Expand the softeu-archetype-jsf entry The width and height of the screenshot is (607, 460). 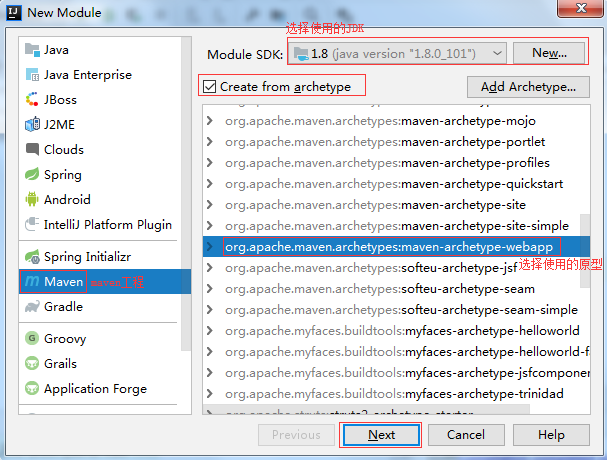(x=210, y=268)
